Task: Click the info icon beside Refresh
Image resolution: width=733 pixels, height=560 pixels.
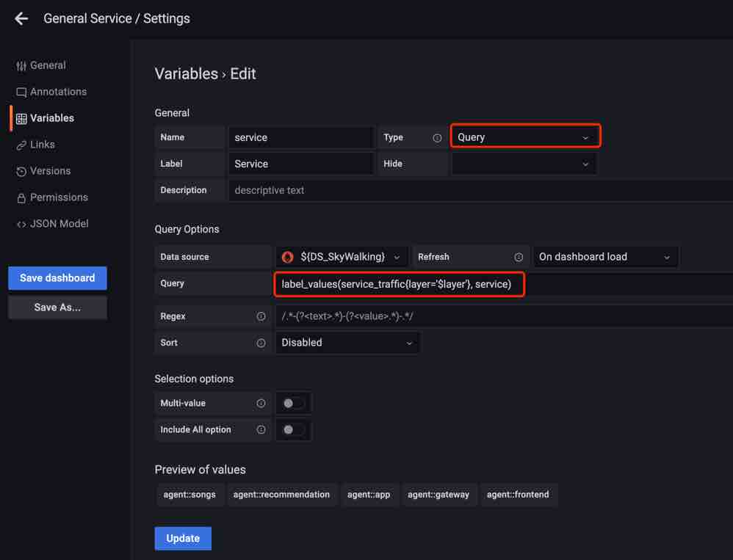Action: pos(519,258)
